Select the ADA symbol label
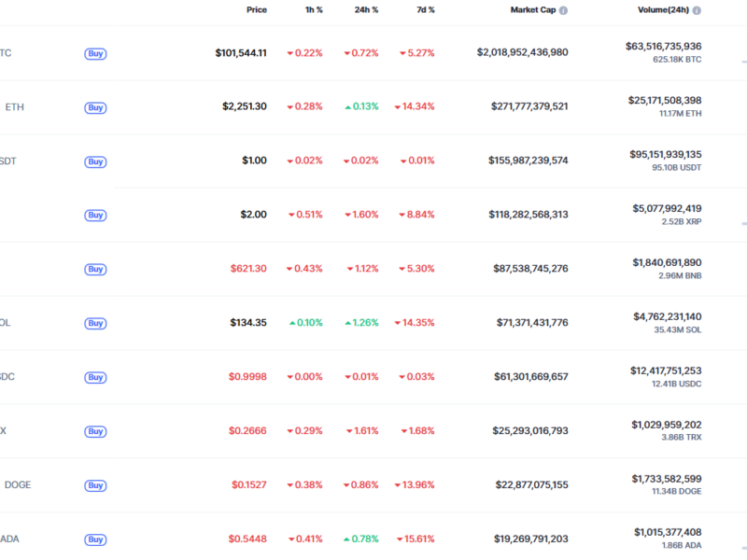The width and height of the screenshot is (747, 560). (x=9, y=539)
